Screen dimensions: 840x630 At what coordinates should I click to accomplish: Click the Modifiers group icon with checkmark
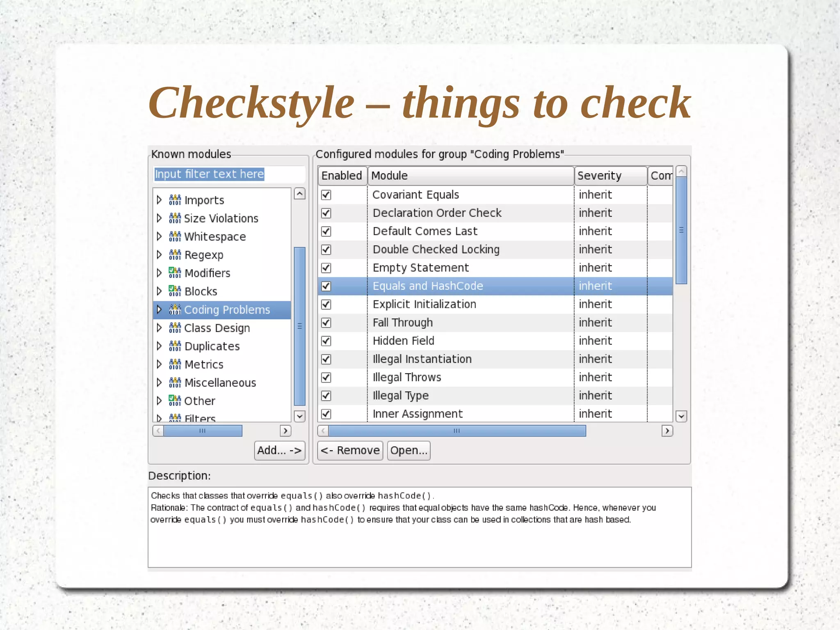pos(175,273)
